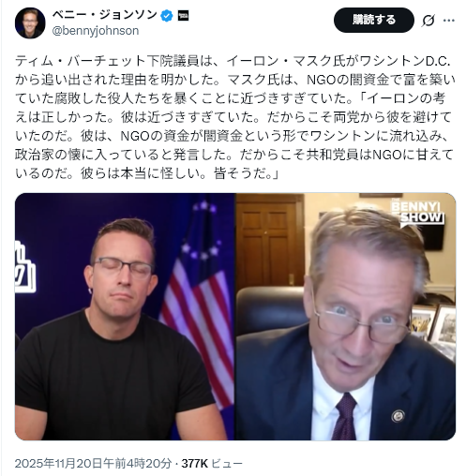Image resolution: width=466 pixels, height=476 pixels.
Task: Click the partial white logo at video left edge
Action: coord(24,267)
